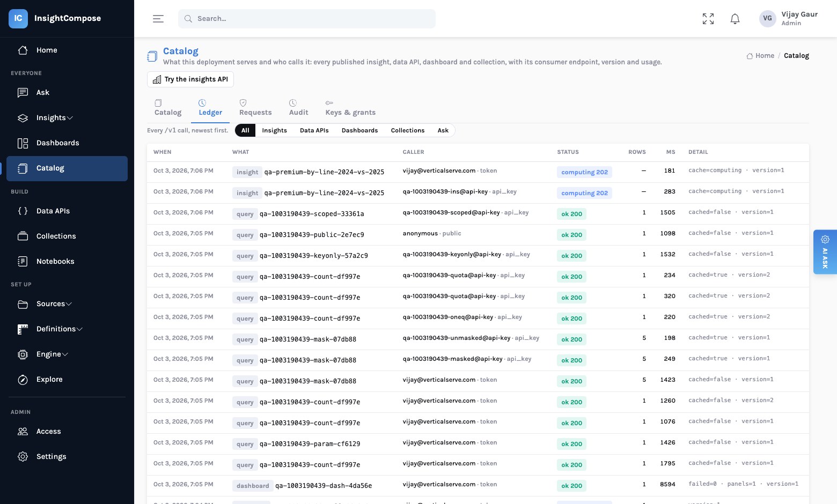Open the Audit tab
The height and width of the screenshot is (504, 837).
pos(298,108)
